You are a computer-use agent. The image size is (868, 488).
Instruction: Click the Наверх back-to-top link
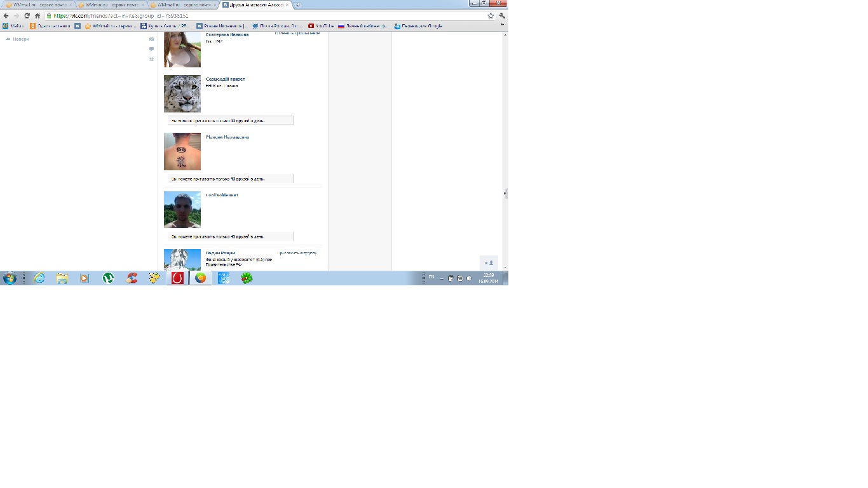[x=18, y=39]
